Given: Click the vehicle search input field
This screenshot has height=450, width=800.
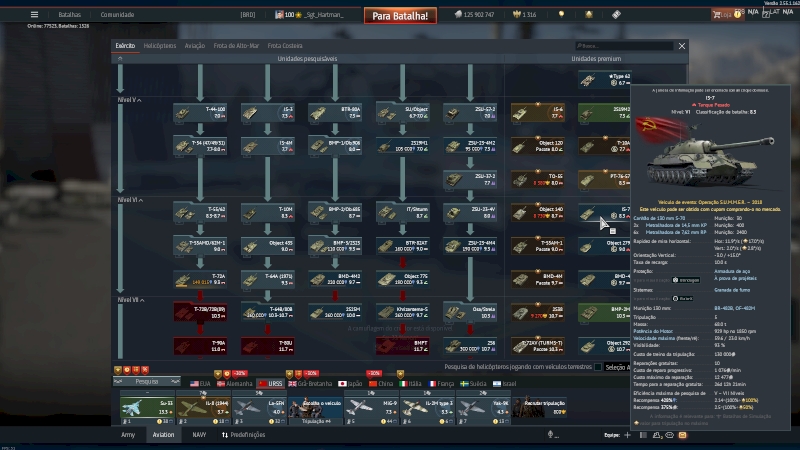Looking at the screenshot, I should pyautogui.click(x=623, y=46).
